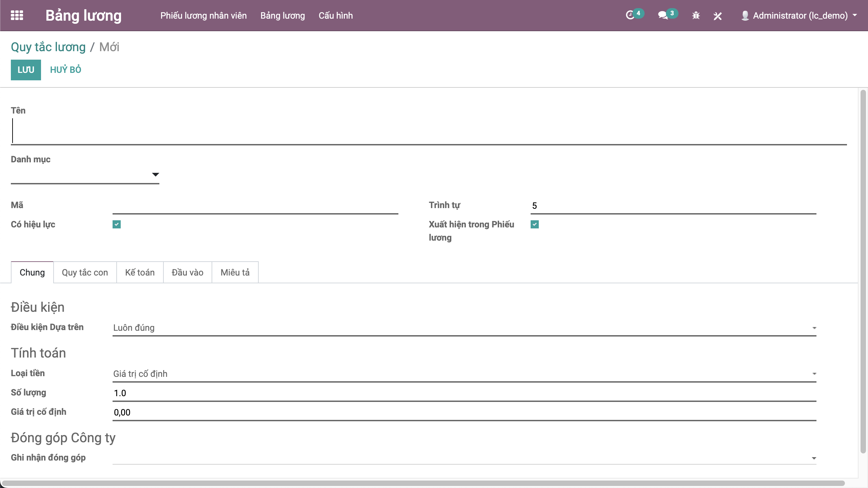Open the conversations chat bubble icon

[663, 16]
